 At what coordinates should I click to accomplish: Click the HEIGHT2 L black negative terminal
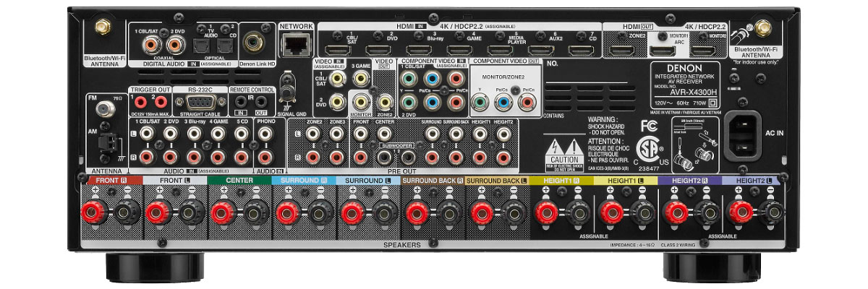pyautogui.click(x=773, y=213)
